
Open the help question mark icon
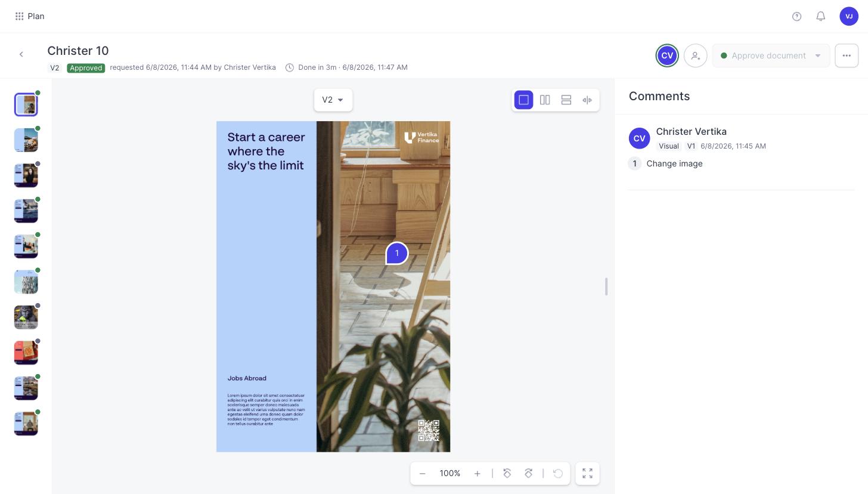coord(796,16)
